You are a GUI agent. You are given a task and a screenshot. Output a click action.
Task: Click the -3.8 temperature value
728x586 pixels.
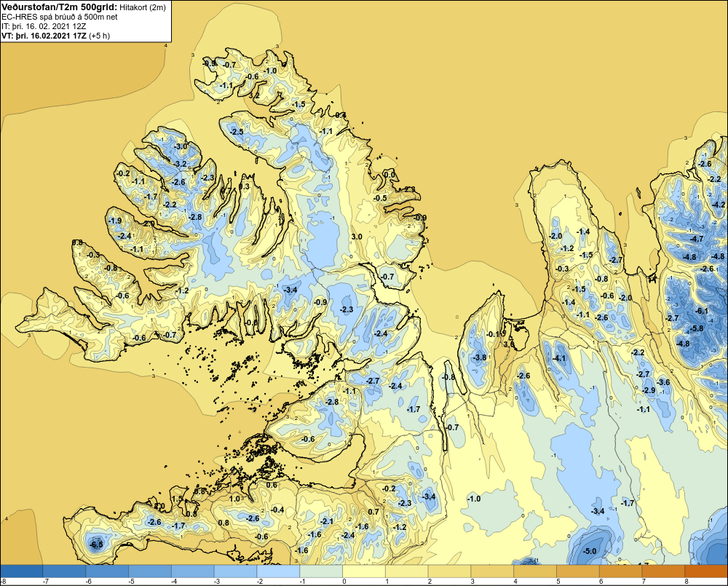[479, 357]
